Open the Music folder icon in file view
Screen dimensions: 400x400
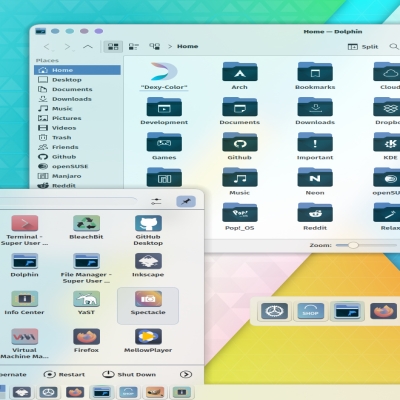click(240, 182)
